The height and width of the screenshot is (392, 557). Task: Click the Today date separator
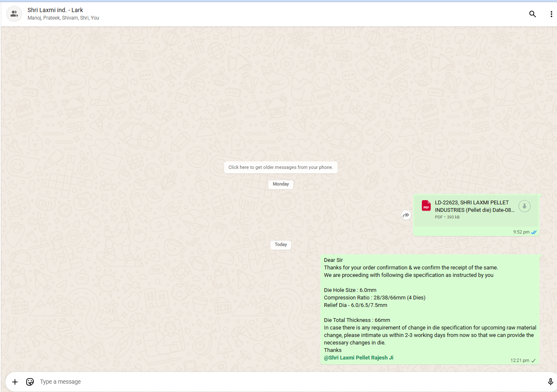point(281,245)
